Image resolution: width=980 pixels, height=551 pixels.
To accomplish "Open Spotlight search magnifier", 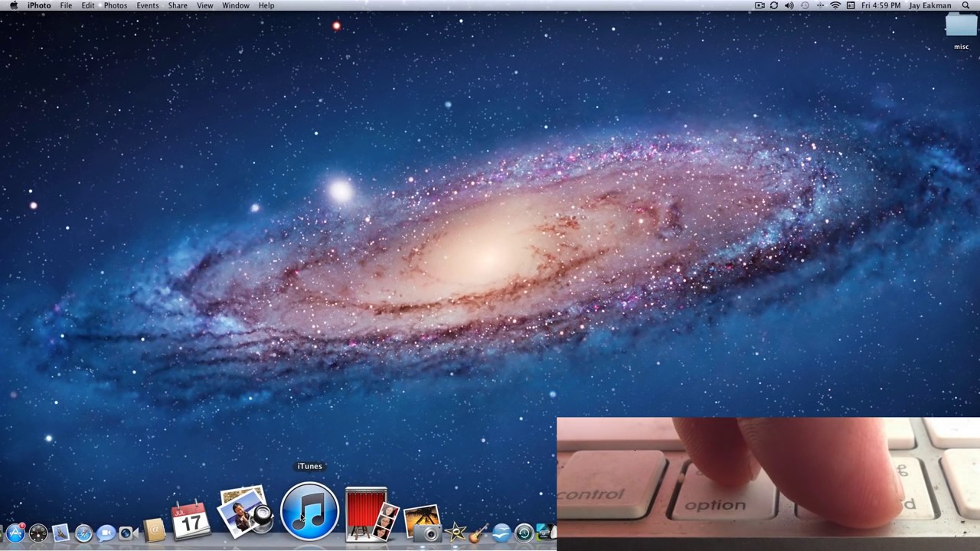I will point(965,5).
